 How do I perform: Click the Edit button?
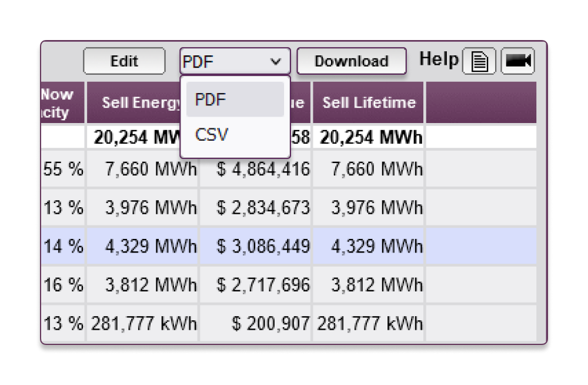[x=123, y=61]
